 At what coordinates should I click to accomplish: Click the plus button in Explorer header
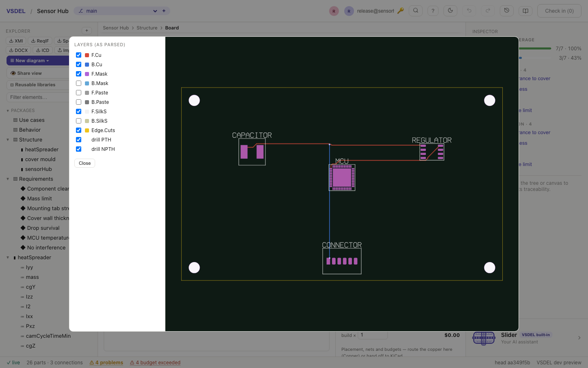[x=87, y=31]
